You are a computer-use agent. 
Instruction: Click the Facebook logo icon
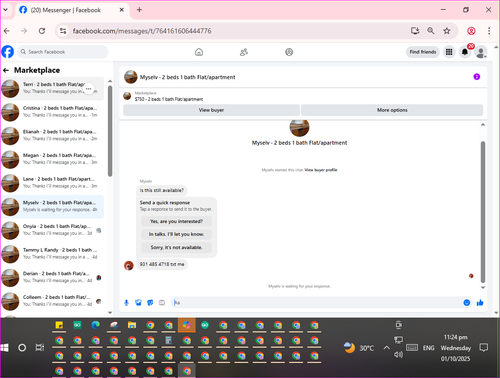(x=8, y=52)
